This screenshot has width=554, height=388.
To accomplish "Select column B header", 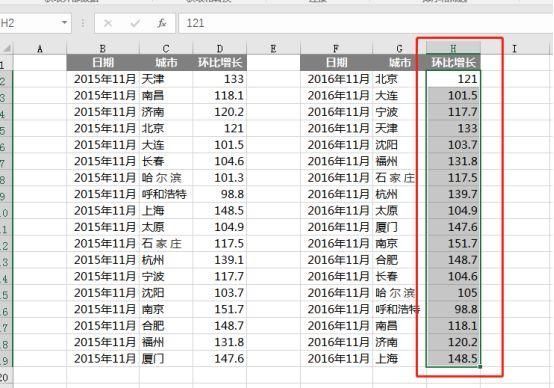I will (x=103, y=48).
